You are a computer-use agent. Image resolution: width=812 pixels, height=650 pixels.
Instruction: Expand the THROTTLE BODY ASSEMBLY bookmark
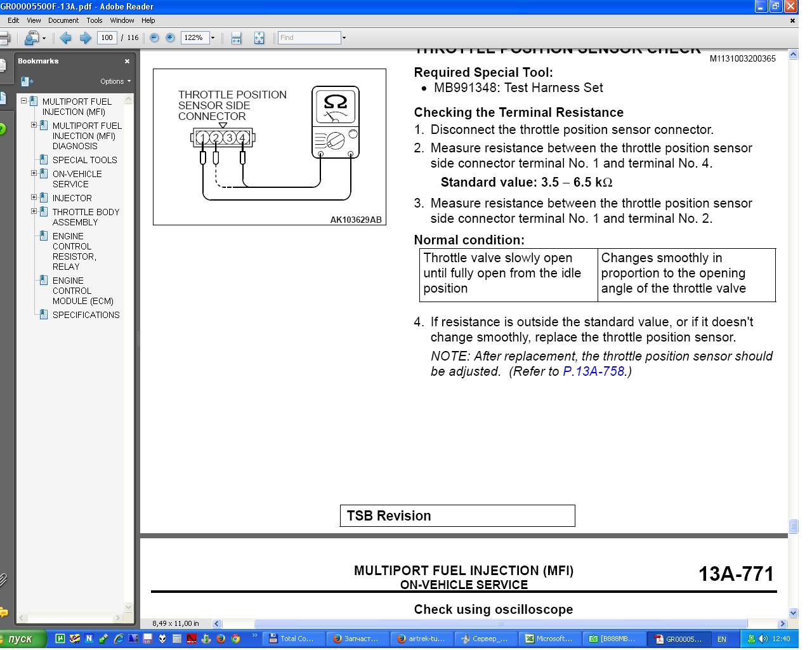[34, 211]
